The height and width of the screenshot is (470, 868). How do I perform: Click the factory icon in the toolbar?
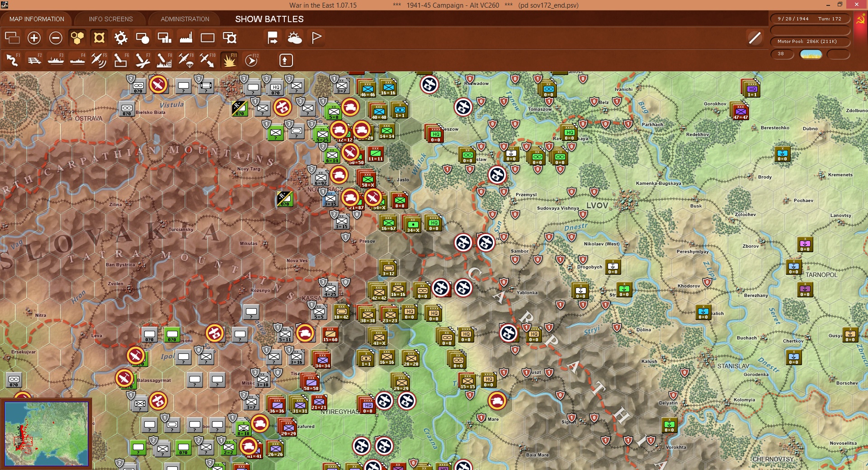(x=186, y=38)
